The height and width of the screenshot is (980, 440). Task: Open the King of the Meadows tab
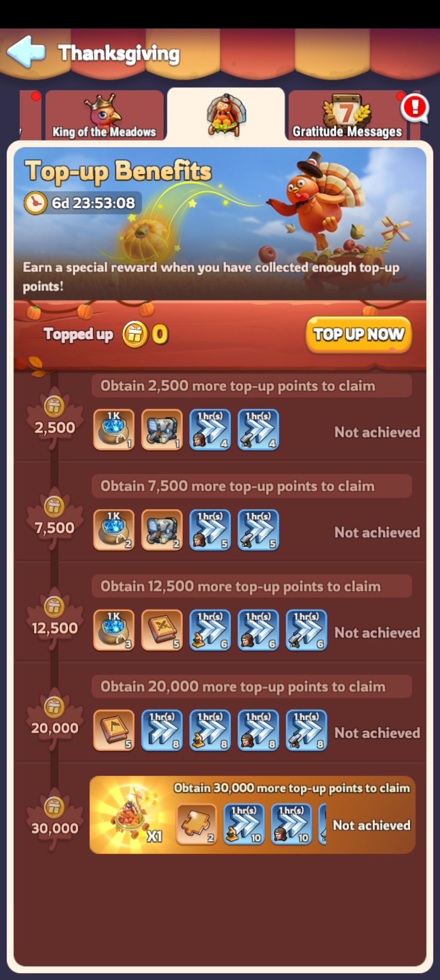click(x=104, y=115)
